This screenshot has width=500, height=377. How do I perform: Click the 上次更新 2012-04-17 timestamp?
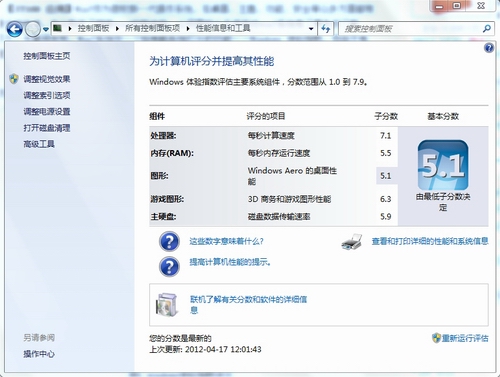(205, 350)
